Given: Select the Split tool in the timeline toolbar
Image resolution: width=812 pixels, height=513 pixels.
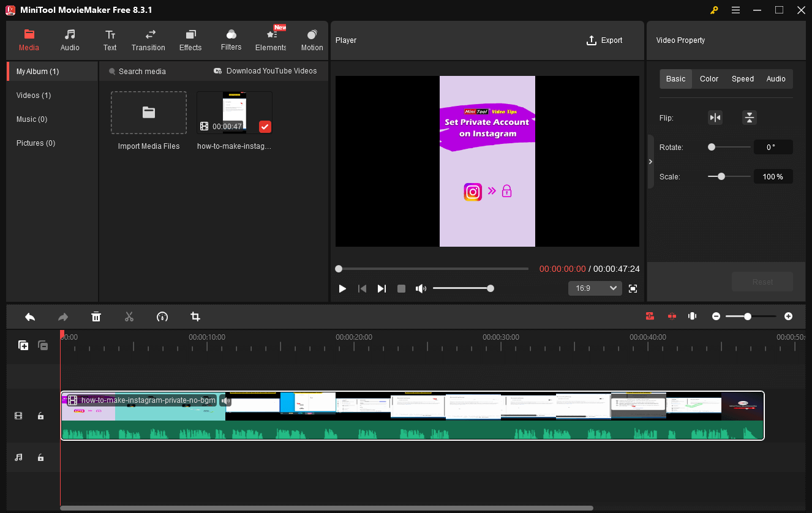Looking at the screenshot, I should tap(129, 316).
